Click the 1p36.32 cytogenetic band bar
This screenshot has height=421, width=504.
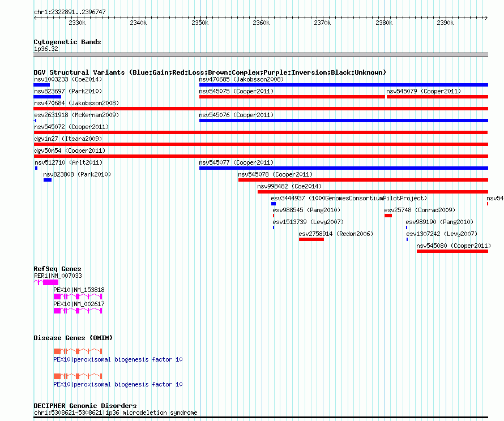click(260, 55)
